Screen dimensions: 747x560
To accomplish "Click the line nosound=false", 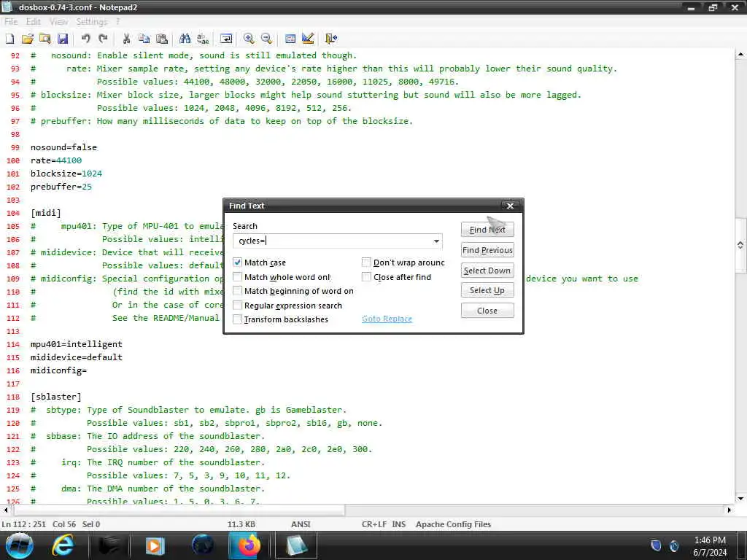I will click(64, 147).
